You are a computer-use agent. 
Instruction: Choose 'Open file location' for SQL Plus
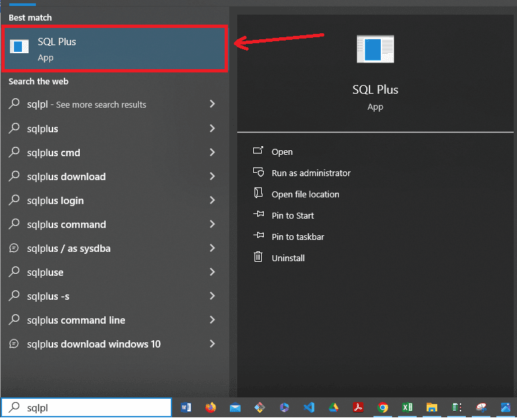[305, 194]
